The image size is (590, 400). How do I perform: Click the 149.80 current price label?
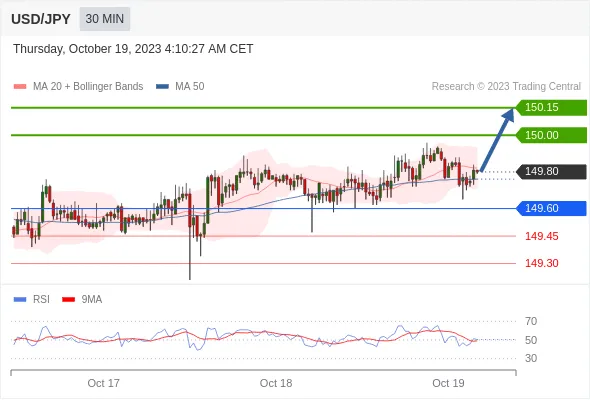click(x=551, y=172)
